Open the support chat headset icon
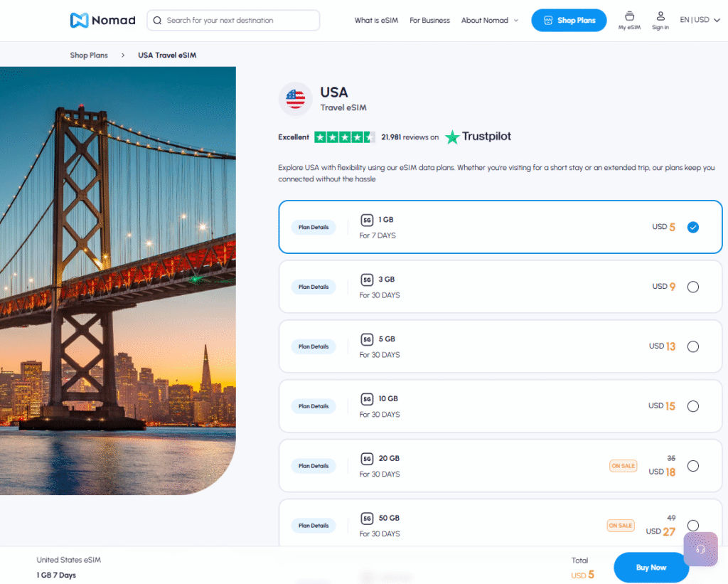The height and width of the screenshot is (584, 728). (x=701, y=549)
